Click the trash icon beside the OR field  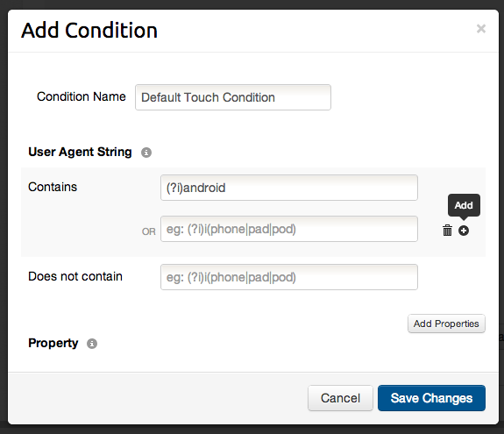[447, 231]
